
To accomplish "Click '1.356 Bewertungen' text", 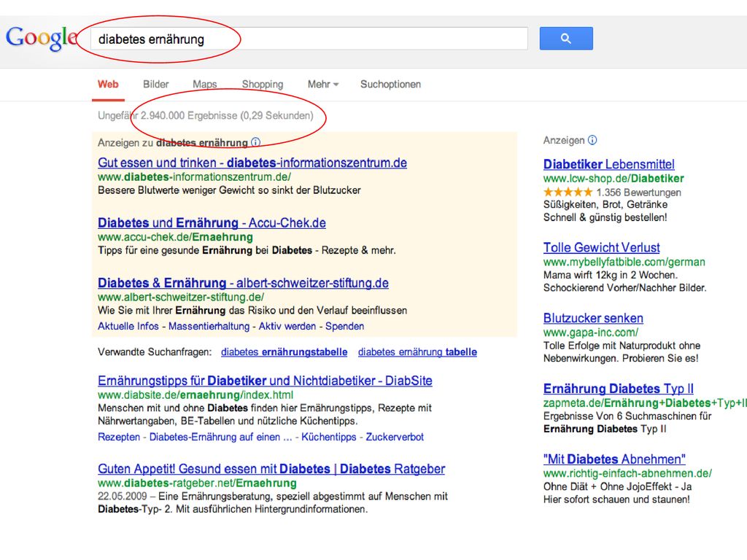I will click(639, 192).
